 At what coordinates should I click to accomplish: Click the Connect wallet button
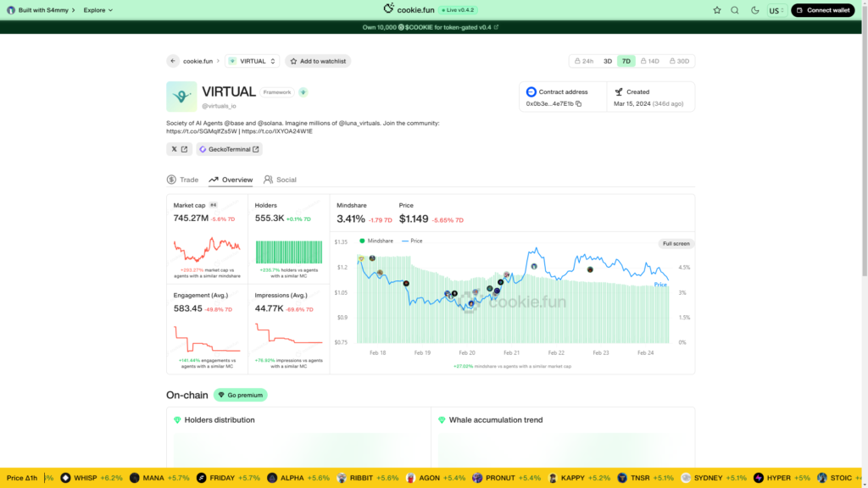pos(822,10)
